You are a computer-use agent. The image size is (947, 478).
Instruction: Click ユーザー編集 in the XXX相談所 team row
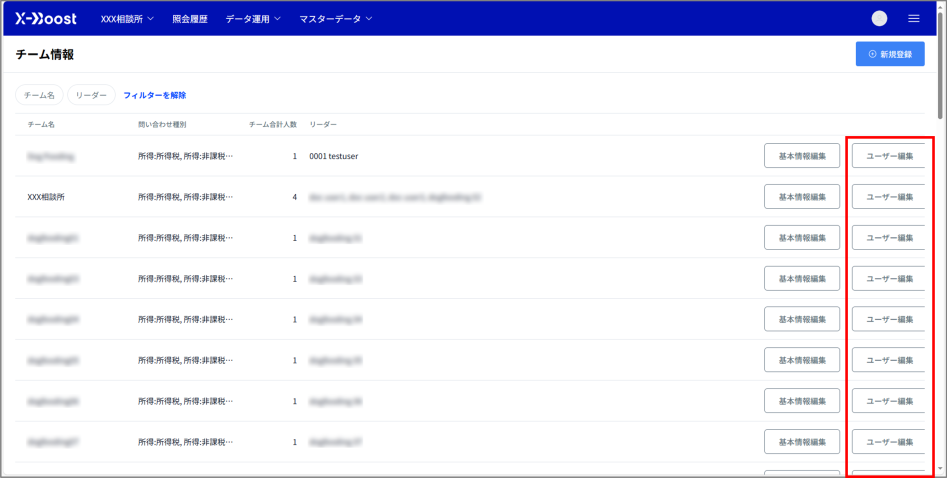[888, 197]
